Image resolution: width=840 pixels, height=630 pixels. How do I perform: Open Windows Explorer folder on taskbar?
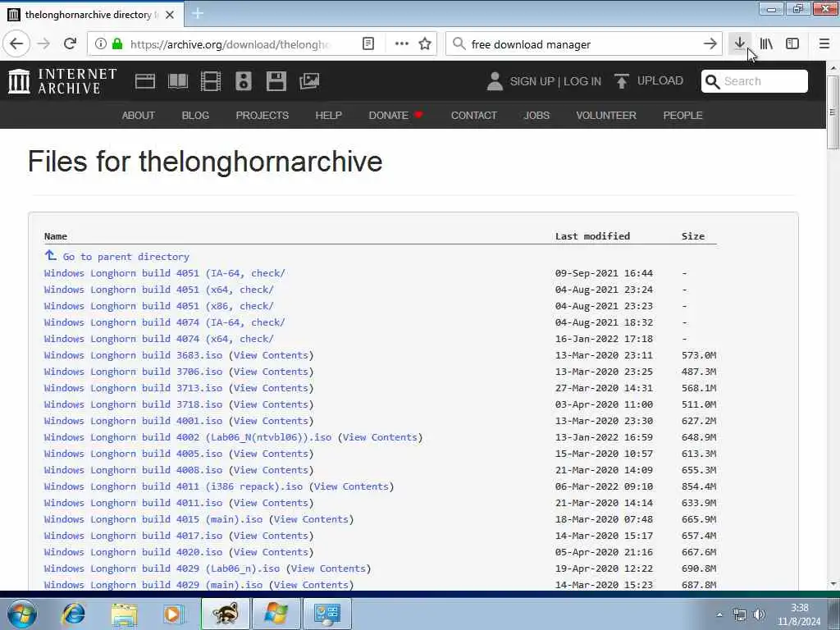(x=125, y=614)
